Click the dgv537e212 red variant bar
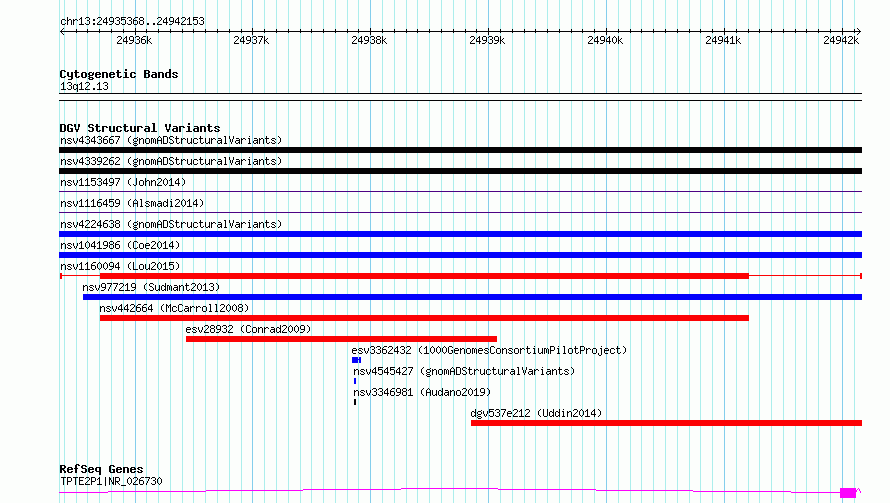The height and width of the screenshot is (503, 890). pos(666,423)
